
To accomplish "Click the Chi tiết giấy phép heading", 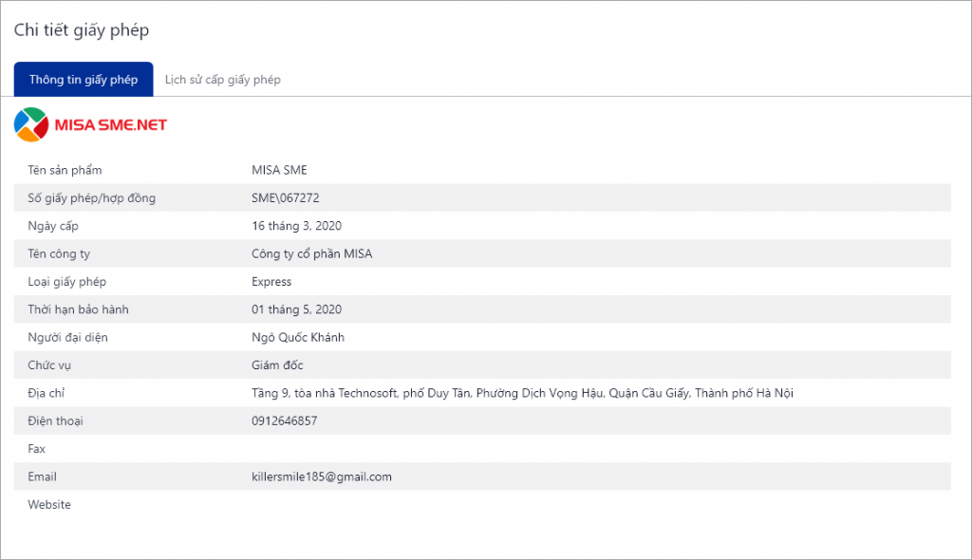I will pos(82,30).
